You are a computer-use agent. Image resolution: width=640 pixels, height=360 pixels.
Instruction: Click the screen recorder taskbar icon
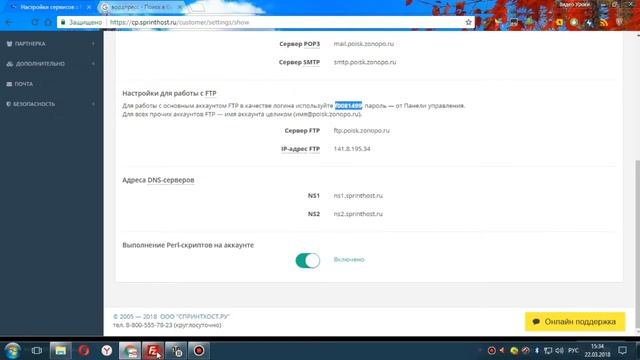[199, 351]
